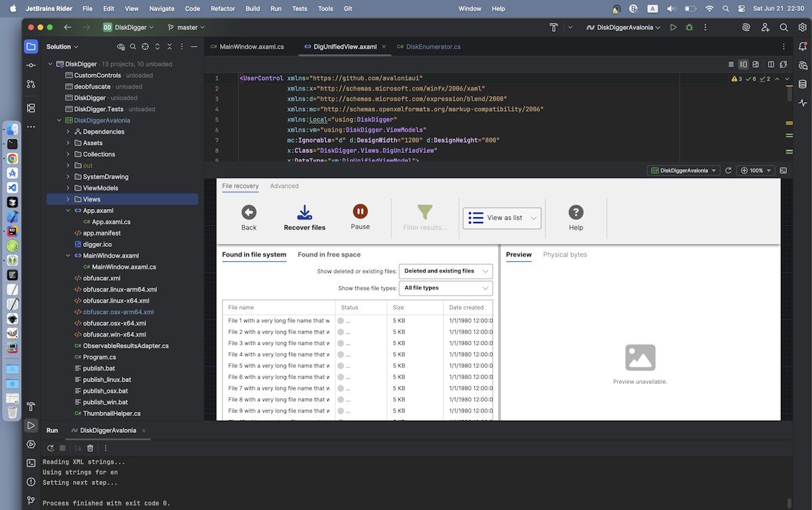Screen dimensions: 812x510
Task: Toggle the Run tool window stripe button
Action: pyautogui.click(x=31, y=425)
